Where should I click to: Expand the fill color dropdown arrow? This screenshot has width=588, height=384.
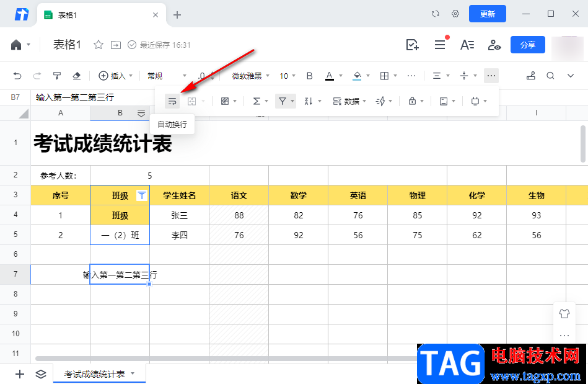point(368,76)
